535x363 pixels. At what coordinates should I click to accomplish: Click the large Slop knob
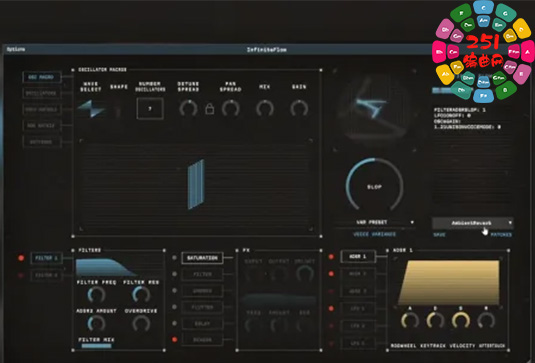(374, 186)
